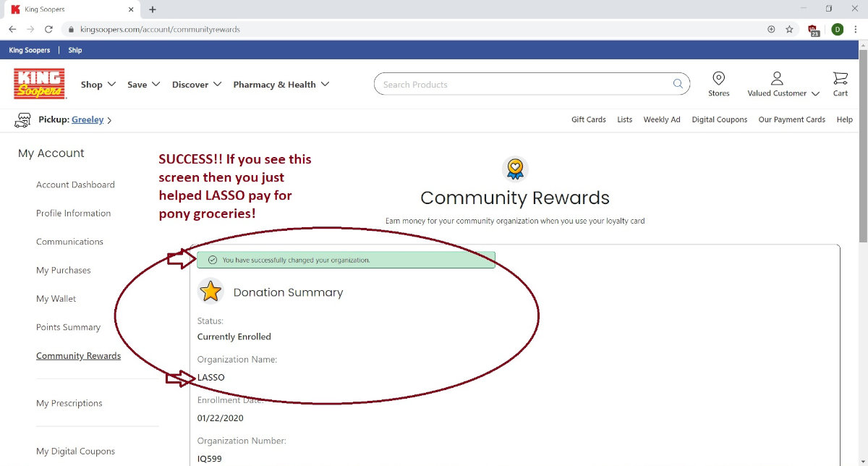Open the Cart icon

[840, 78]
